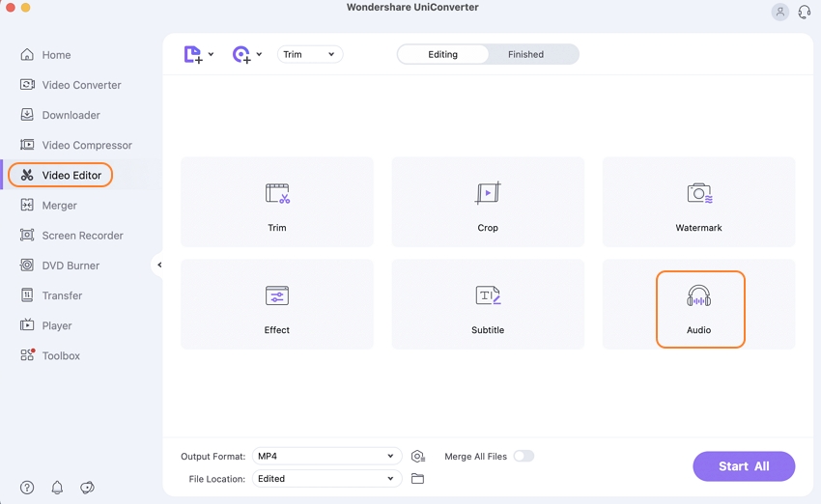Open the Watermark tool card
Viewport: 821px width, 504px height.
[698, 202]
